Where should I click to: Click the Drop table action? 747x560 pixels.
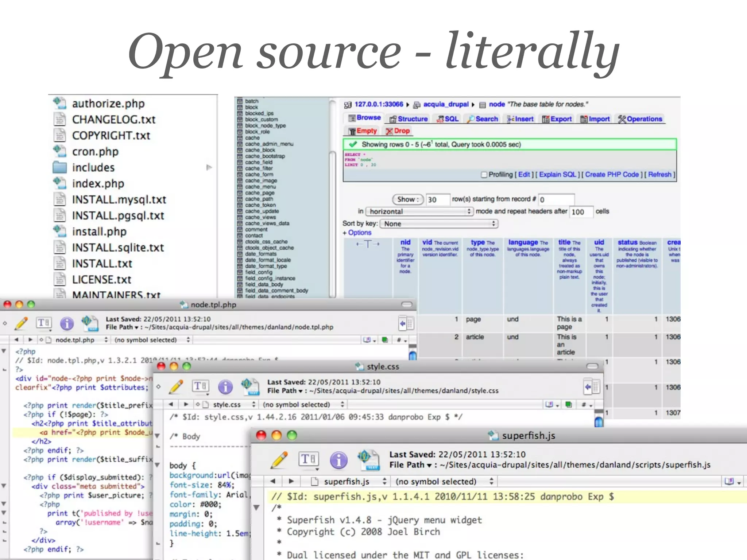coord(398,131)
